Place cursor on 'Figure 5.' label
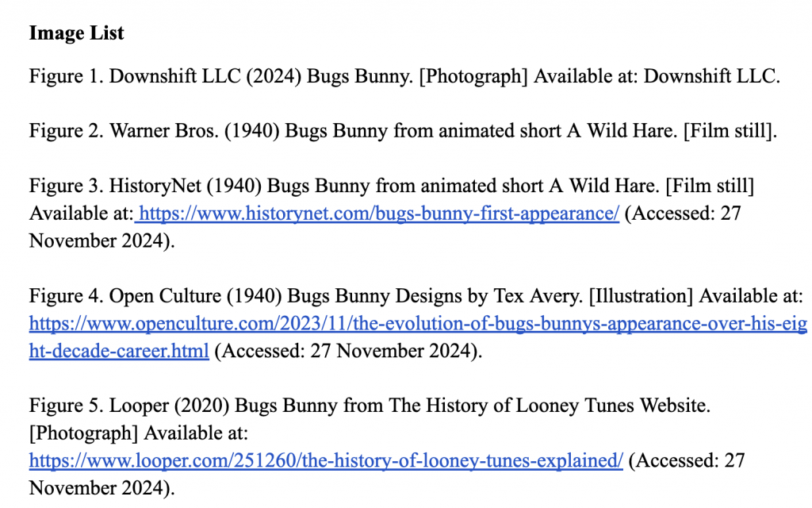Viewport: 812px width, 508px height. tap(67, 406)
